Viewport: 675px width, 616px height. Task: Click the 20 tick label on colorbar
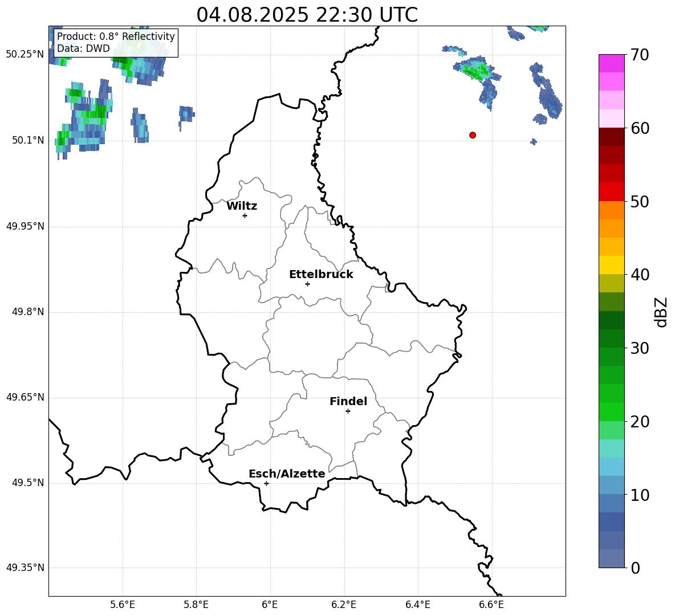pyautogui.click(x=640, y=422)
